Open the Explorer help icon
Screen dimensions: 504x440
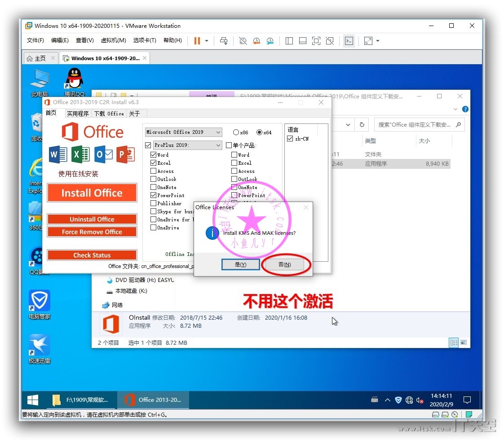465,109
